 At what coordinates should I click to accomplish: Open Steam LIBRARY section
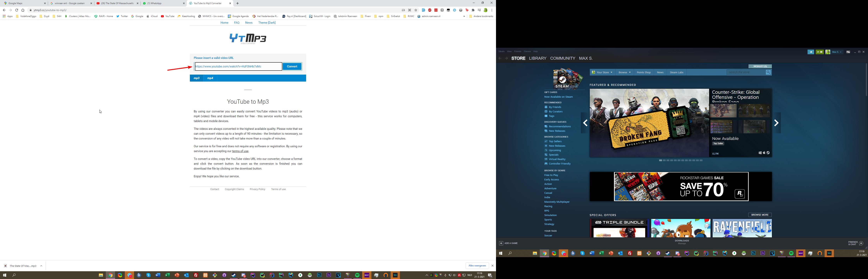tap(537, 58)
